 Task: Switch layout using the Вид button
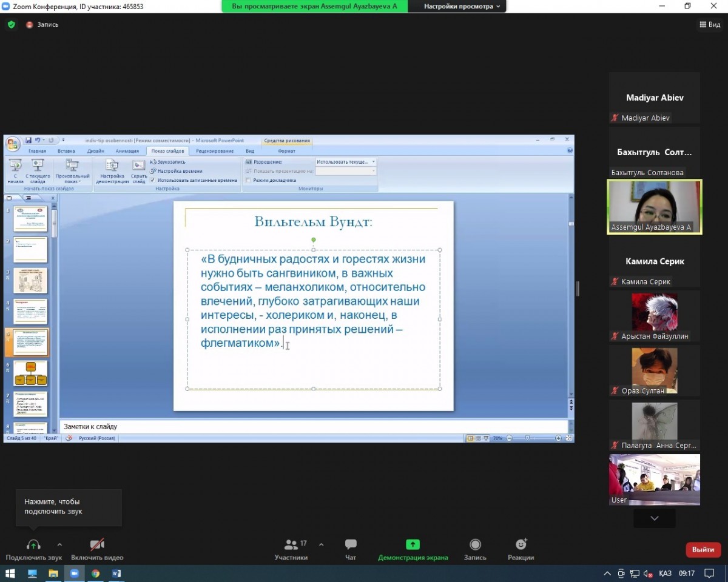[710, 25]
